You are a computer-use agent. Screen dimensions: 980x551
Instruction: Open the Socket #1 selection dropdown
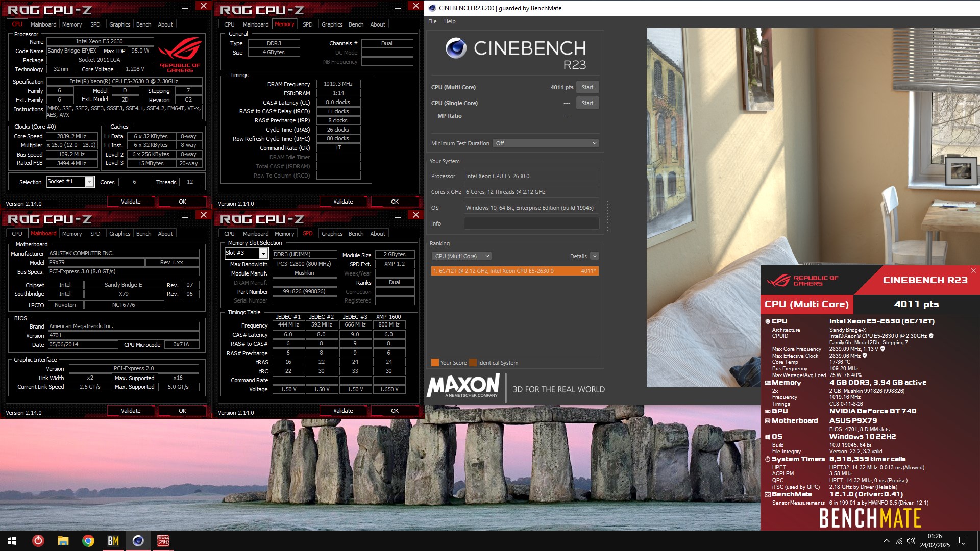coord(89,182)
